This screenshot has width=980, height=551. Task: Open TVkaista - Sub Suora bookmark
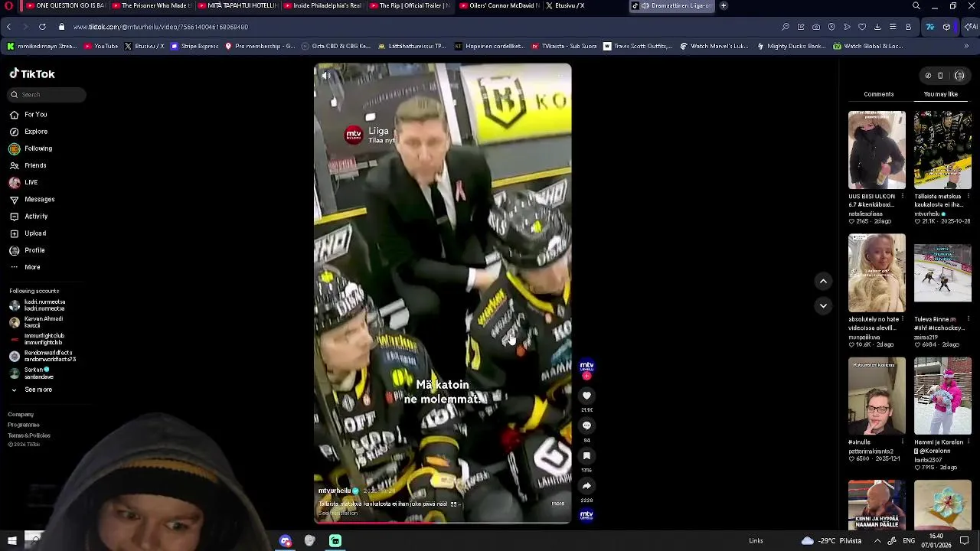pos(564,46)
